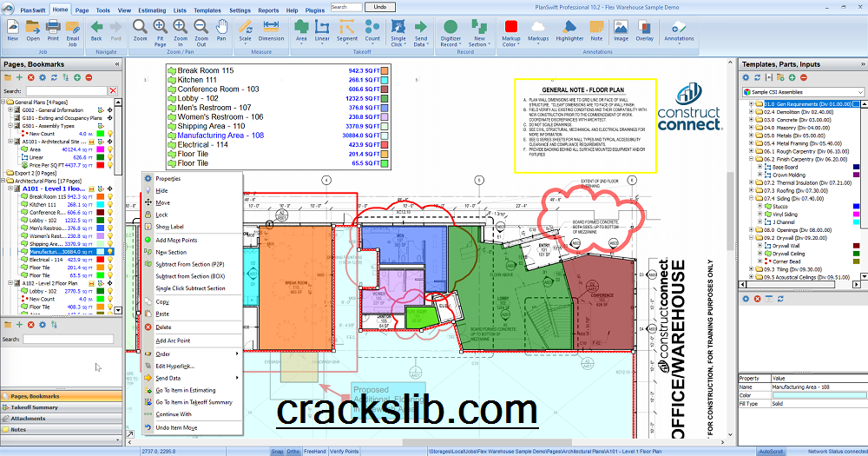Select the Zoom magnifier tool
The image size is (868, 456).
point(140,26)
